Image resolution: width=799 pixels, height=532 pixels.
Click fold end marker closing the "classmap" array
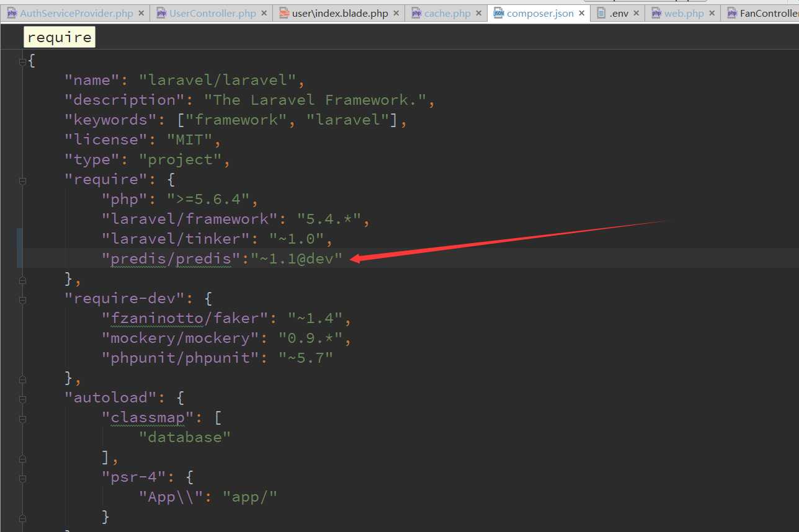pos(22,458)
